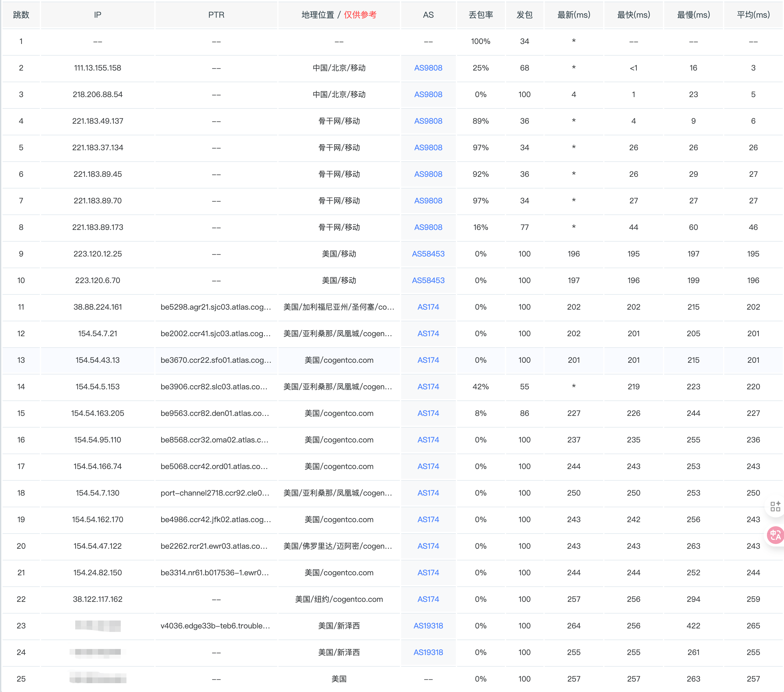Click the 丢包率 column header
Viewport: 784px width, 692px height.
pos(481,15)
